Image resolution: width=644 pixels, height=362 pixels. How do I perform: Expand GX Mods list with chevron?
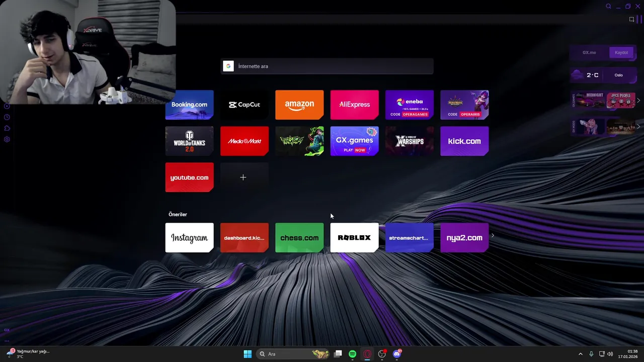(x=638, y=127)
